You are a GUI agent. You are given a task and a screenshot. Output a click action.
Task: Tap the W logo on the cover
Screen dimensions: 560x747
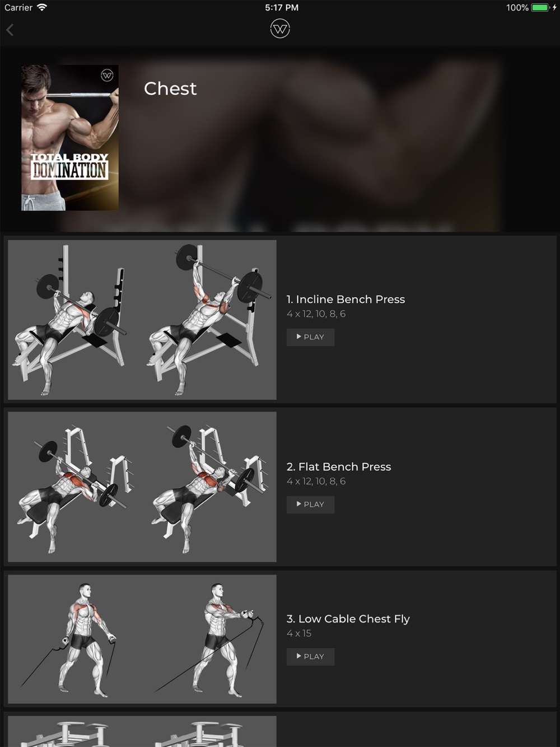107,76
